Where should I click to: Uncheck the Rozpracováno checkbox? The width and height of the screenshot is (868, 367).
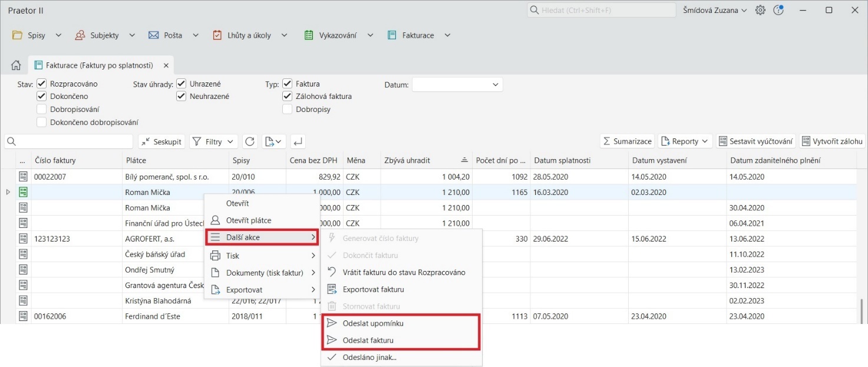[41, 84]
